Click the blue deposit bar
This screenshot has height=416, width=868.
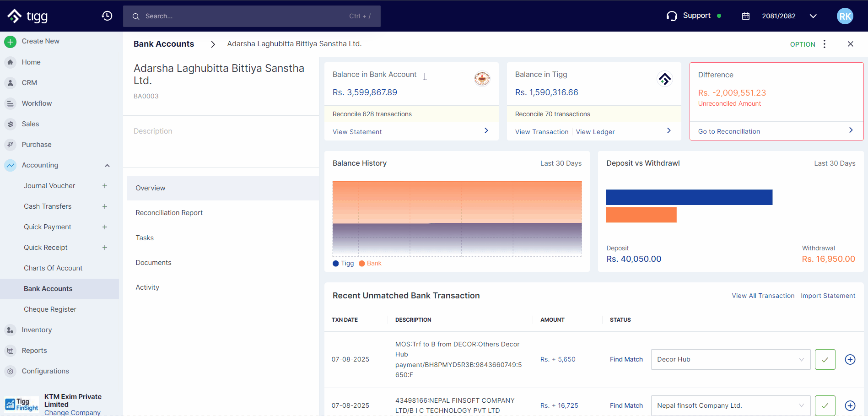click(x=690, y=197)
